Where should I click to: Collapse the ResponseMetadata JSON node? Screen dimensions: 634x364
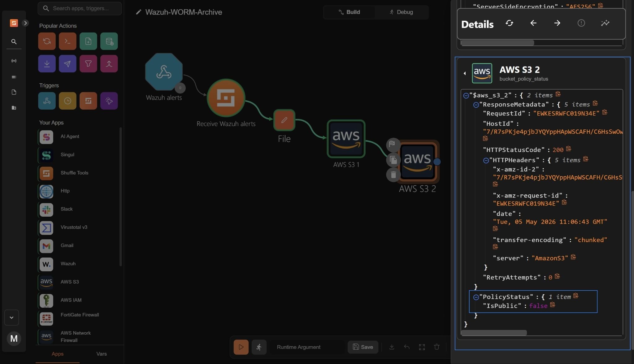coord(476,105)
